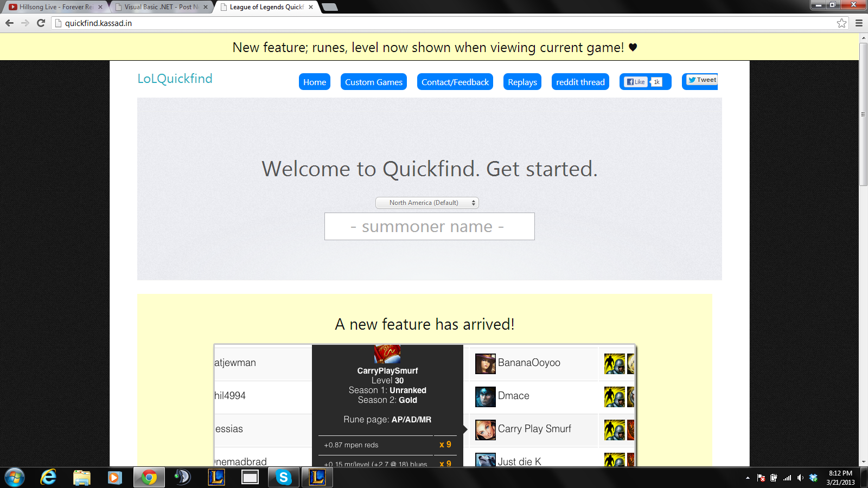Click the Twitter Tweet button

coord(702,80)
